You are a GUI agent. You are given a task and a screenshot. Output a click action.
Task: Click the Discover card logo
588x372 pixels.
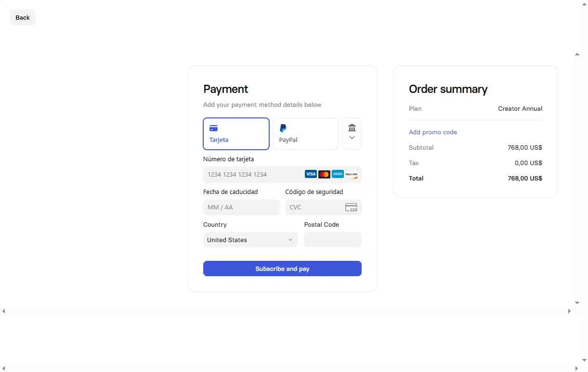click(351, 174)
